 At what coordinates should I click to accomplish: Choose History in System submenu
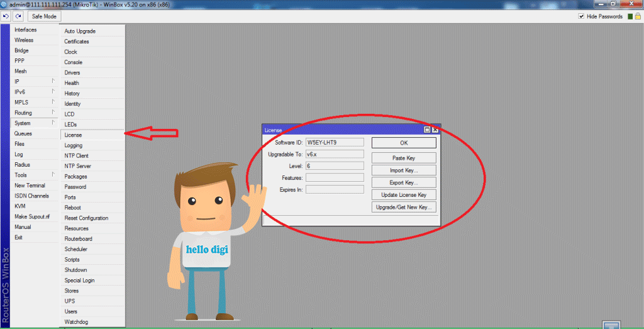click(92, 93)
